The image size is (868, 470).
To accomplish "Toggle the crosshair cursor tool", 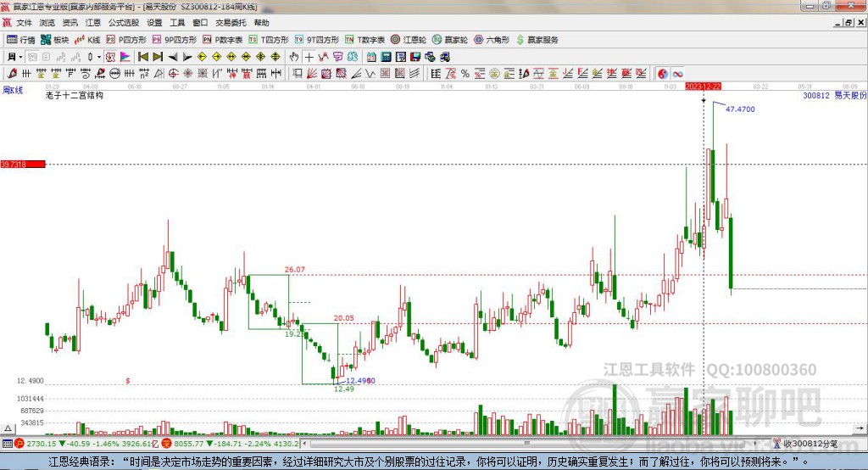I will (x=309, y=57).
